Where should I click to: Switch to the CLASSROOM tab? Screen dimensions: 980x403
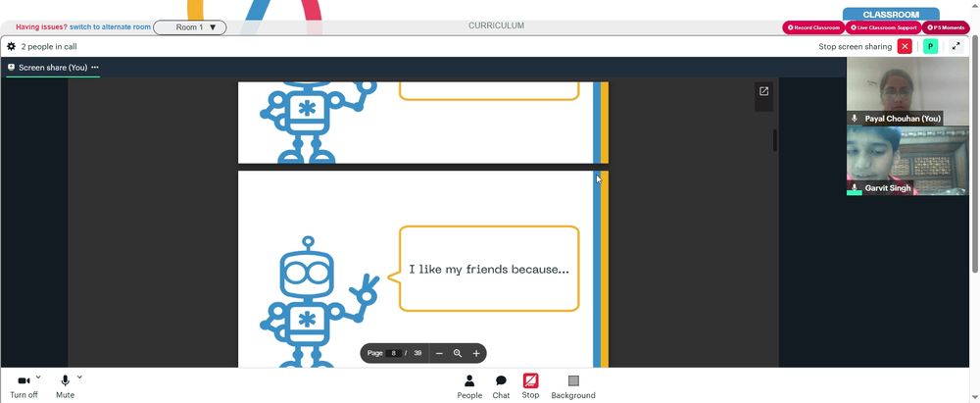[891, 15]
